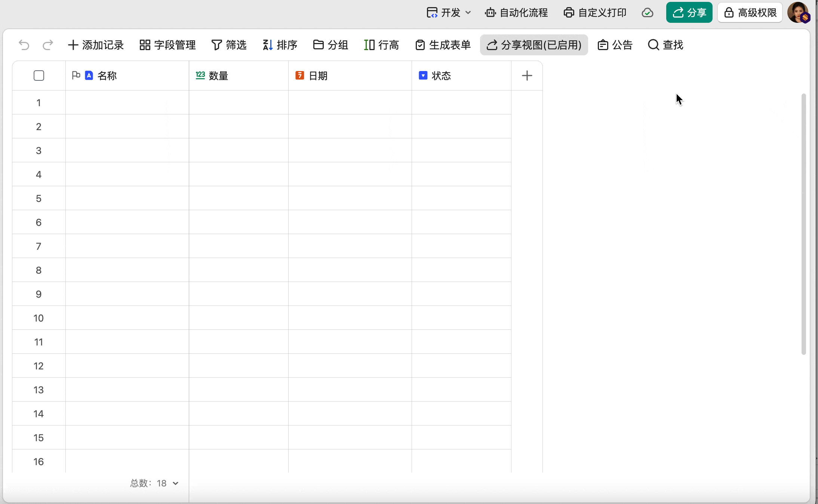Add a new column with plus icon
Screen dimensions: 818x504
click(x=527, y=76)
